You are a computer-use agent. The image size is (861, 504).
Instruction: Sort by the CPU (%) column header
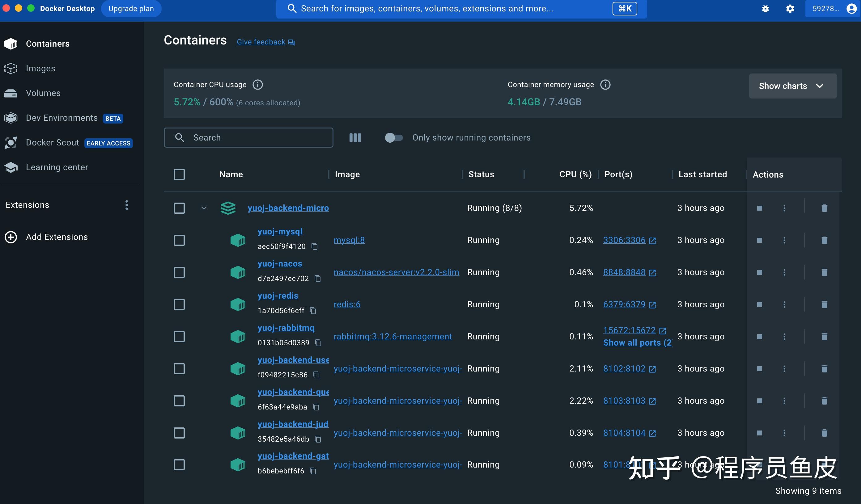[x=575, y=174]
